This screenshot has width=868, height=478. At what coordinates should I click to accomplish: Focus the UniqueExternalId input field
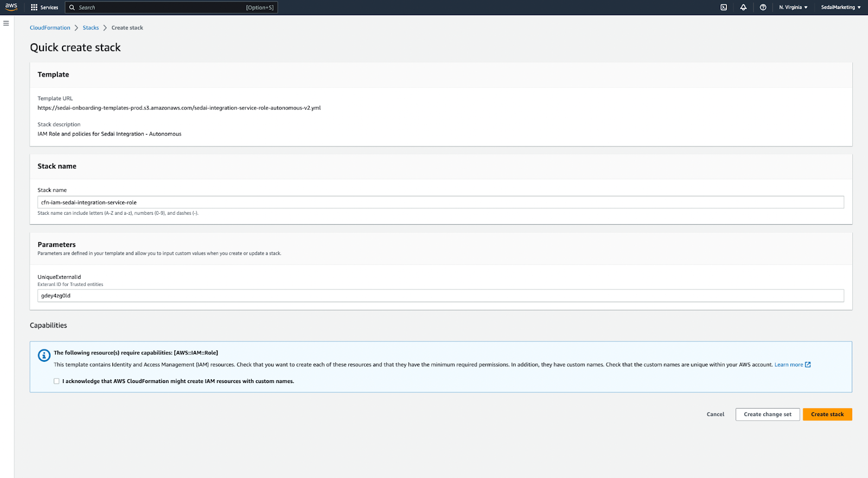[x=441, y=296]
